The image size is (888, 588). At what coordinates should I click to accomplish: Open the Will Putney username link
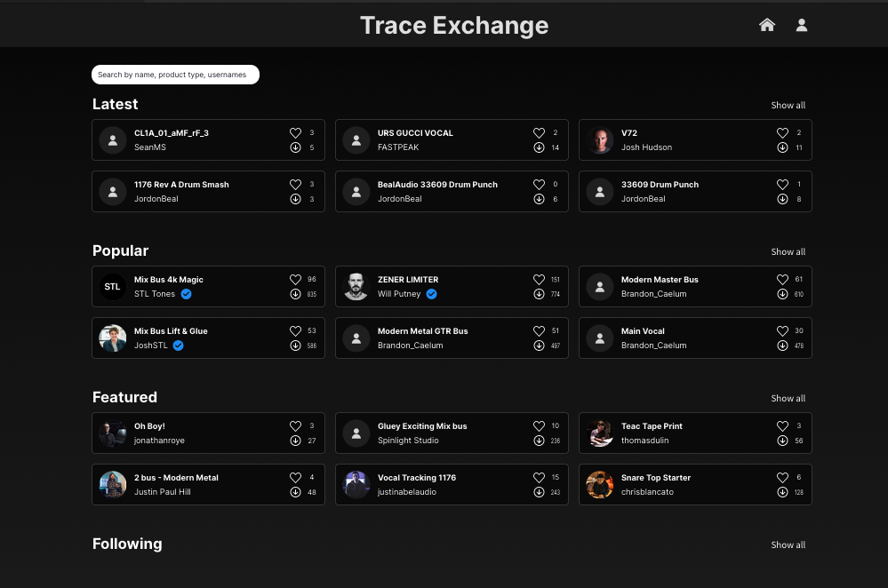(399, 294)
